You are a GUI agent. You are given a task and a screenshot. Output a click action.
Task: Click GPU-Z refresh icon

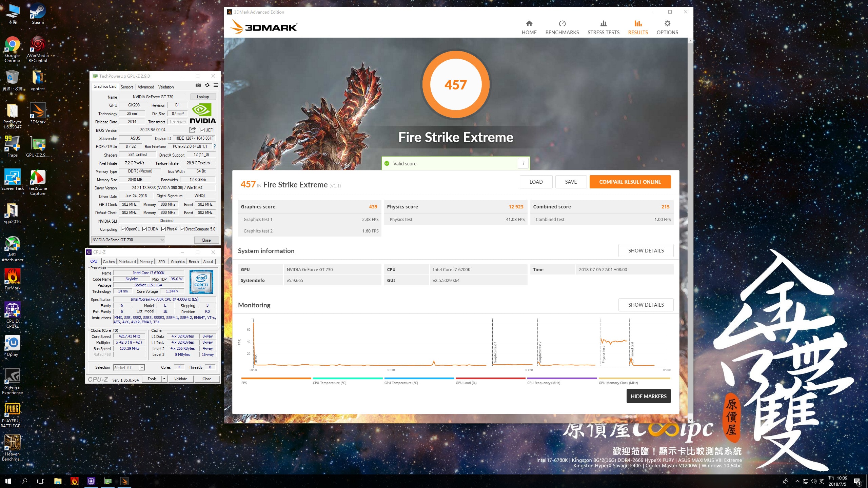coord(207,85)
